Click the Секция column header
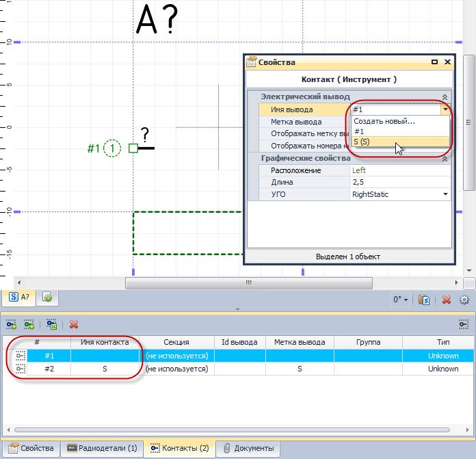 click(x=176, y=342)
